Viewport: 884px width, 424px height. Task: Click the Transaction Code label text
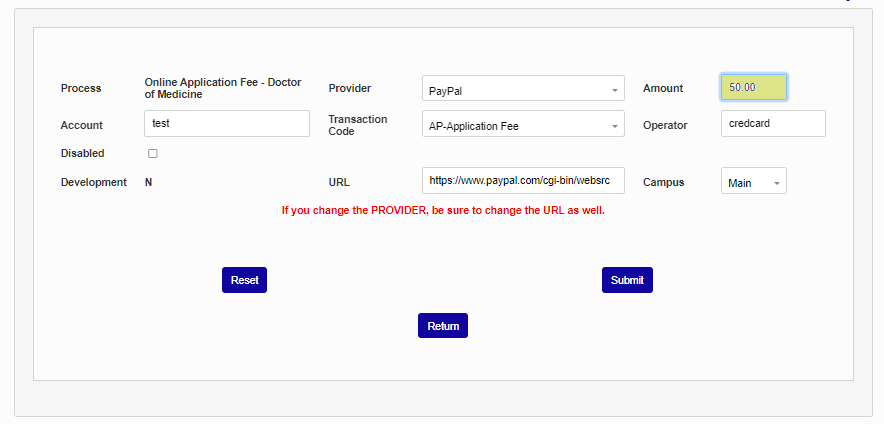(358, 125)
